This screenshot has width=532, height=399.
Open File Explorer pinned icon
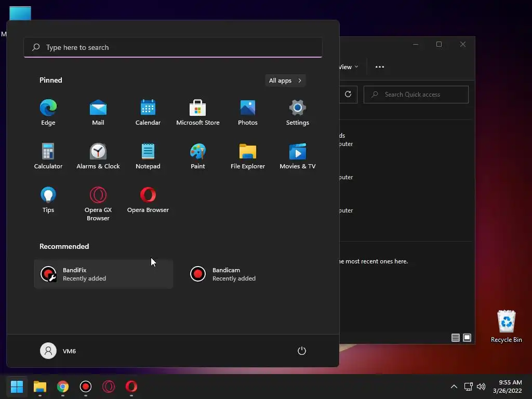[x=248, y=156]
